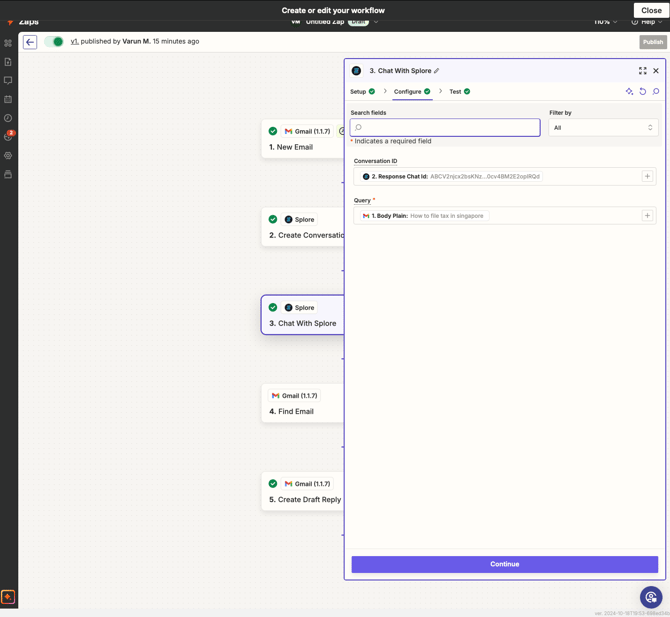Select the step 4. Find Email
Viewport: 670px width, 617px height.
coord(303,403)
